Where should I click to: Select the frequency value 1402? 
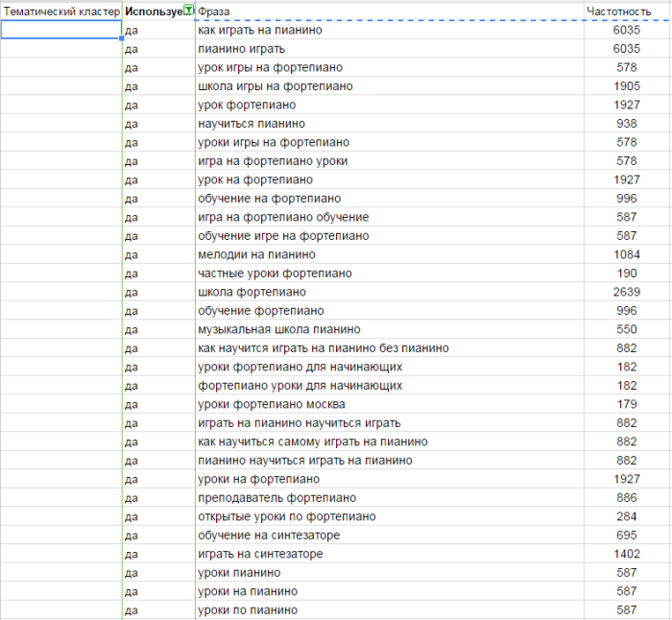click(626, 554)
